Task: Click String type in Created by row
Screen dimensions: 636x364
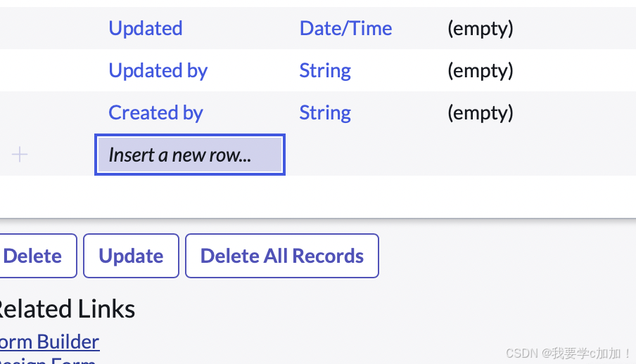Action: [325, 112]
